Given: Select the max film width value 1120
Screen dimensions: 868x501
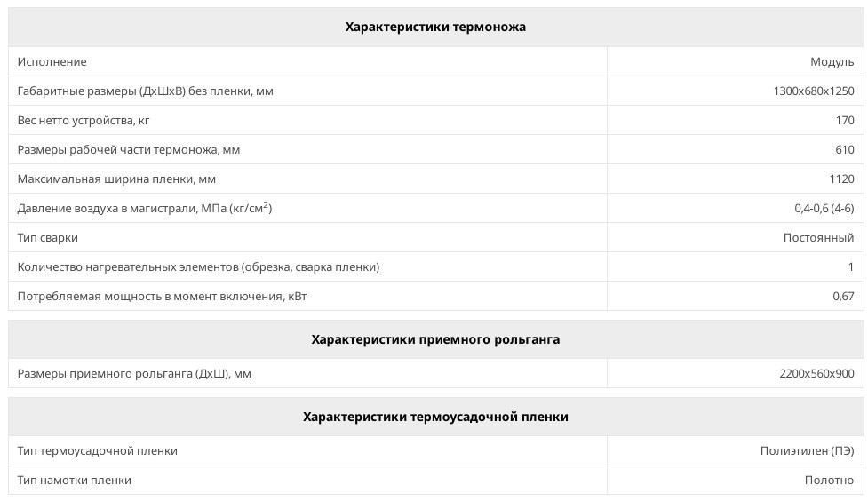Looking at the screenshot, I should [841, 179].
